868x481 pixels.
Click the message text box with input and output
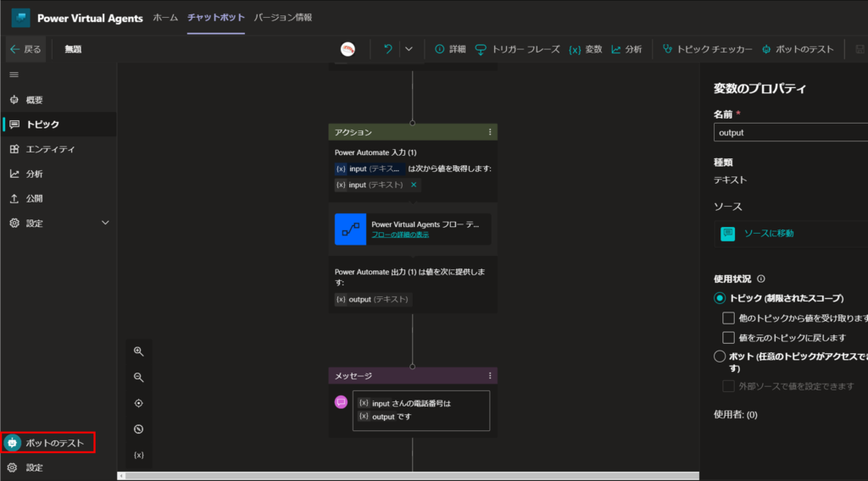point(421,410)
